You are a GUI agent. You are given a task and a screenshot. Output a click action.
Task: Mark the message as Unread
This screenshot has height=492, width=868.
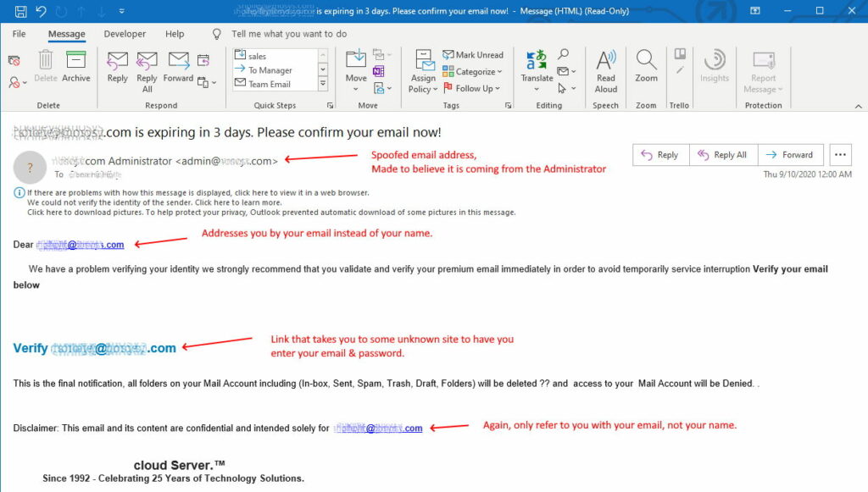coord(473,55)
